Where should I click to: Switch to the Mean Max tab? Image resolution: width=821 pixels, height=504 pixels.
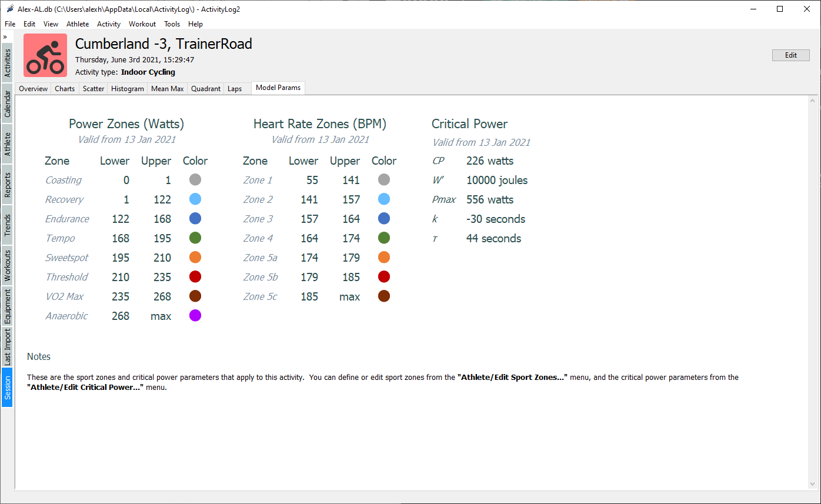[168, 89]
